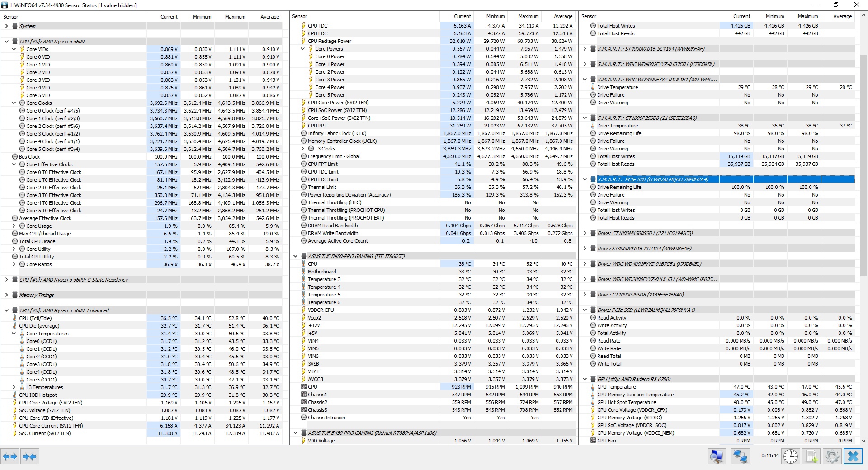Close sensors with the blue X button
Screen dimensions: 868x470
(x=853, y=456)
